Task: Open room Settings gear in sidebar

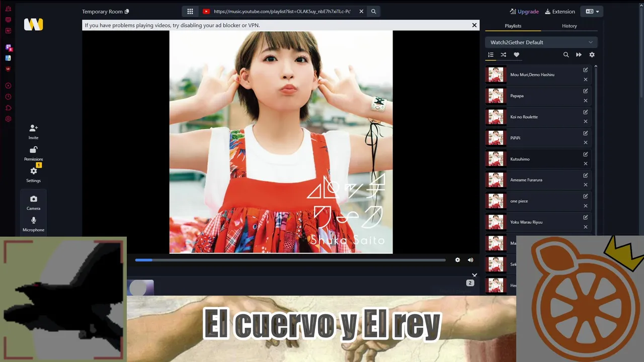Action: (33, 174)
